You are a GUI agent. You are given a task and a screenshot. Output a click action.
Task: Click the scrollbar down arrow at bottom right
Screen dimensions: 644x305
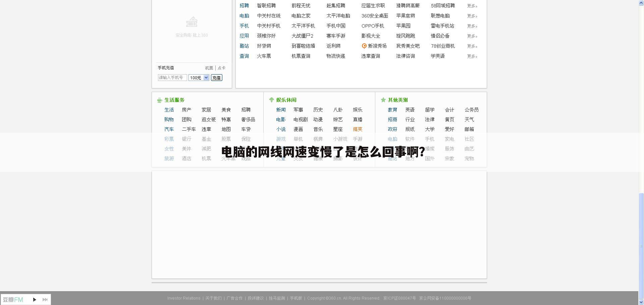tap(642, 302)
